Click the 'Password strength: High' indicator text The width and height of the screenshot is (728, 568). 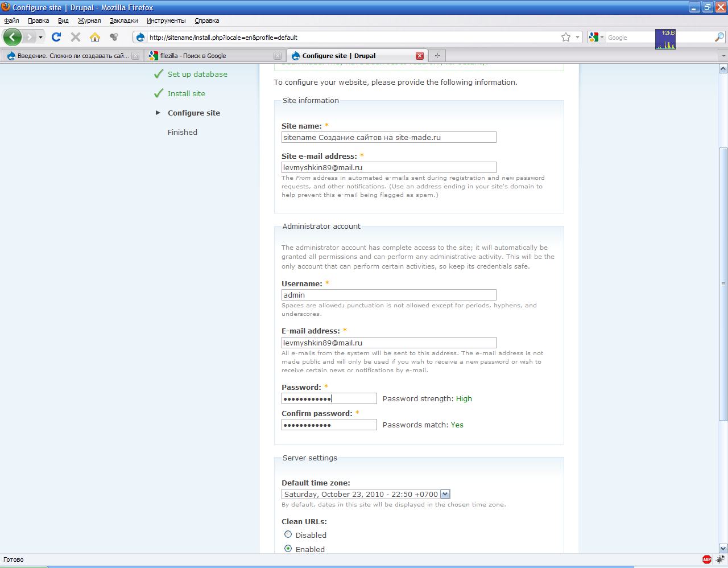click(x=427, y=398)
